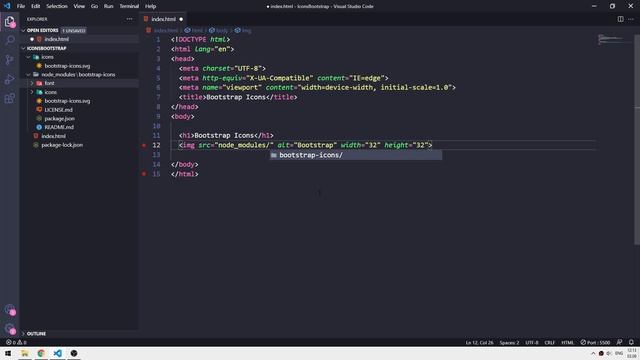
Task: Show hidden system tray icons
Action: (593, 353)
